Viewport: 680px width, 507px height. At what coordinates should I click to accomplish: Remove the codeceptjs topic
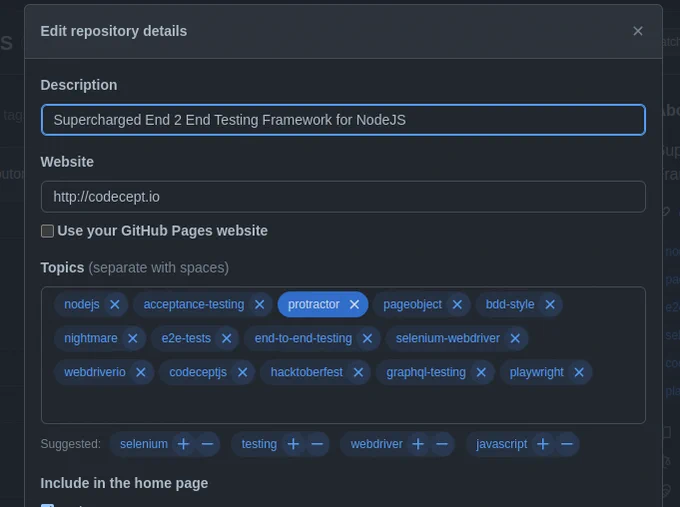click(x=242, y=372)
